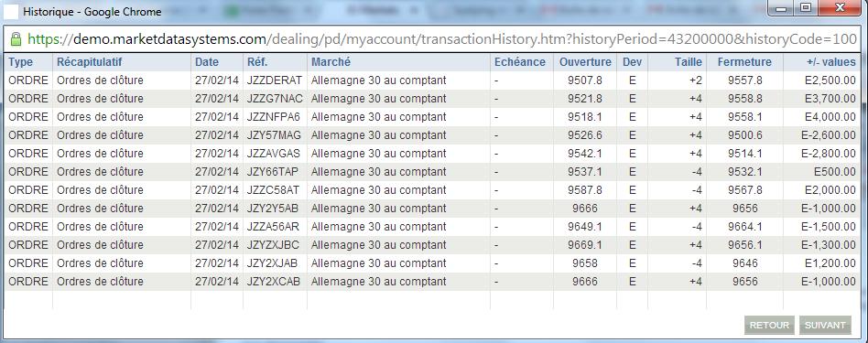Screen dimensions: 868x343
Task: Select the row with reference JZY66TAP
Action: tap(432, 172)
